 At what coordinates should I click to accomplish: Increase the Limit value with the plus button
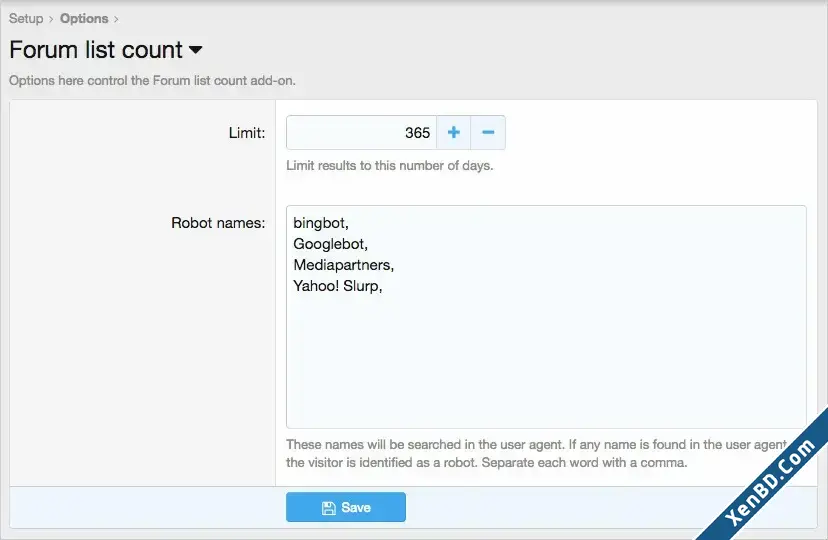[x=454, y=132]
